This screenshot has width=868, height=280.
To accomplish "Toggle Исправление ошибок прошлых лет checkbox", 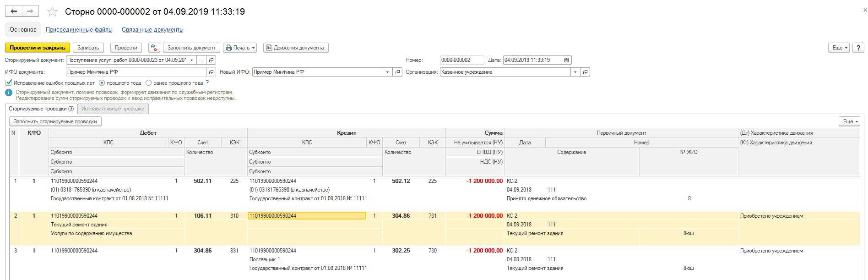I will pyautogui.click(x=8, y=83).
